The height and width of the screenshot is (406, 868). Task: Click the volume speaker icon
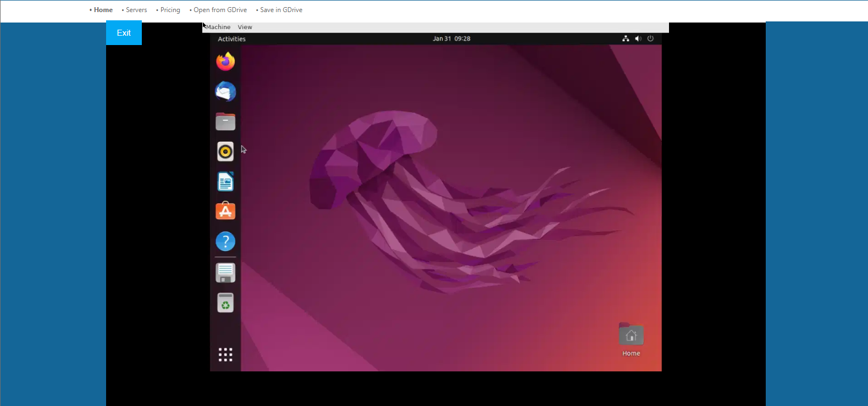coord(638,38)
